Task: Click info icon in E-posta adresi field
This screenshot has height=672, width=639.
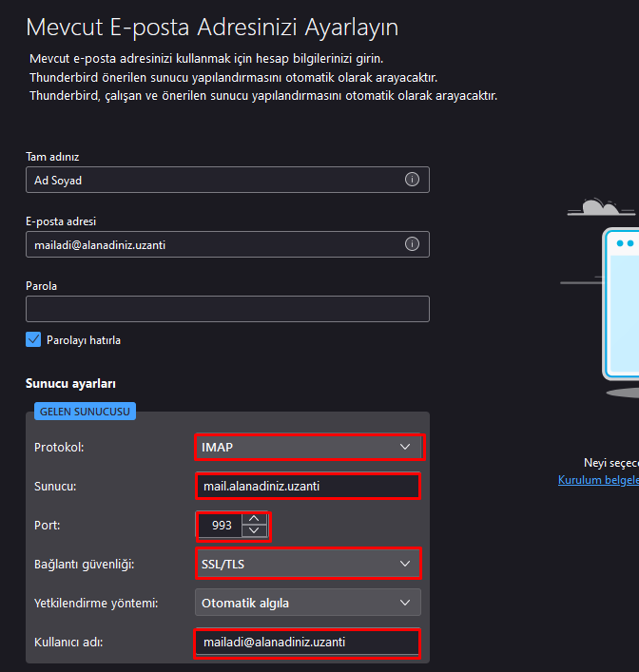Action: pyautogui.click(x=412, y=244)
